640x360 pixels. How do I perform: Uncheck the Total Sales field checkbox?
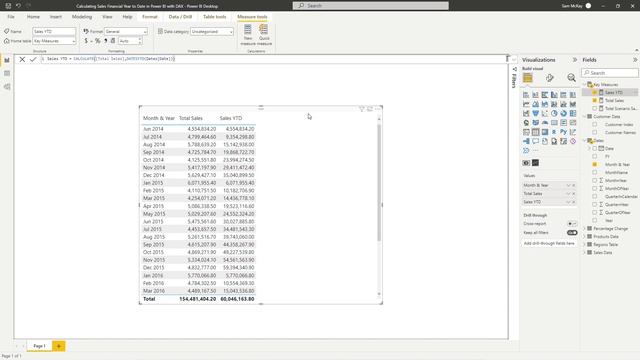pyautogui.click(x=595, y=100)
